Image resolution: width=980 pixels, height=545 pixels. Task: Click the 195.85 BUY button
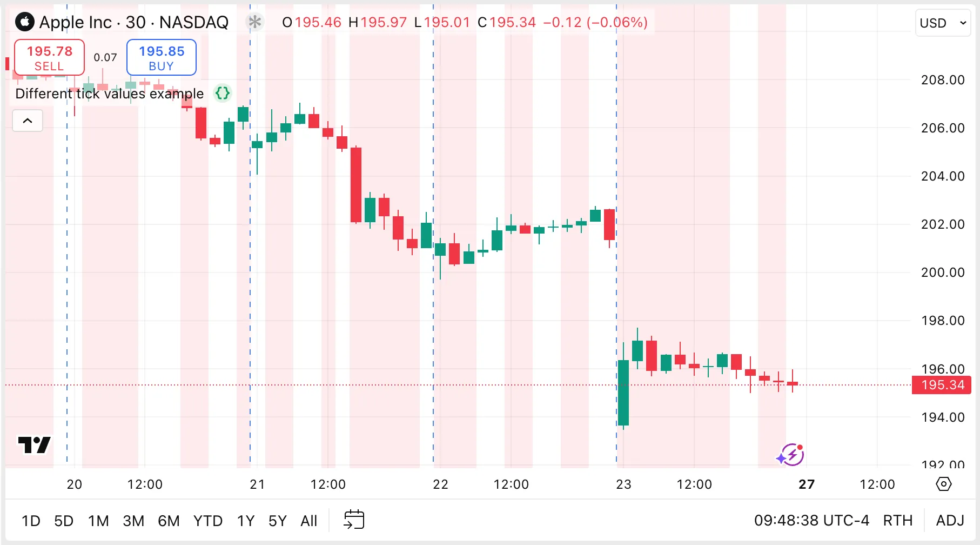tap(161, 58)
